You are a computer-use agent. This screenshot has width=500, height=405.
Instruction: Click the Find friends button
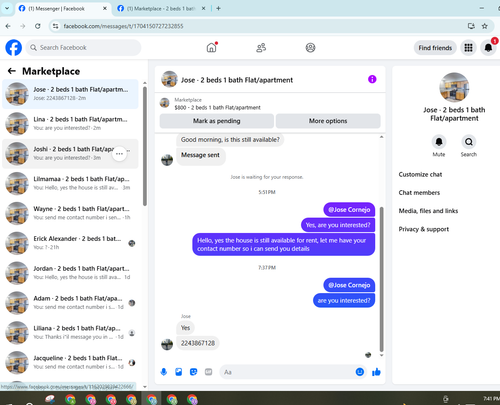click(x=435, y=48)
